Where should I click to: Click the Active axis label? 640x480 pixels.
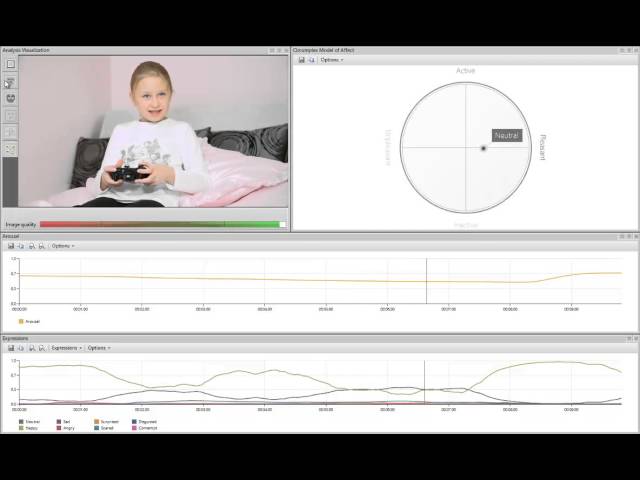(x=466, y=71)
